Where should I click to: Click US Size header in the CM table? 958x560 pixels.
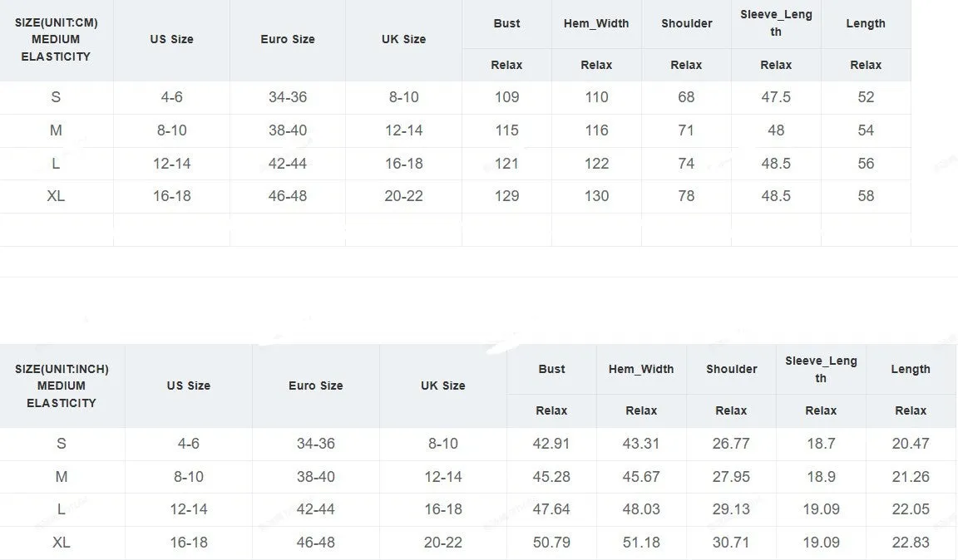(x=171, y=39)
